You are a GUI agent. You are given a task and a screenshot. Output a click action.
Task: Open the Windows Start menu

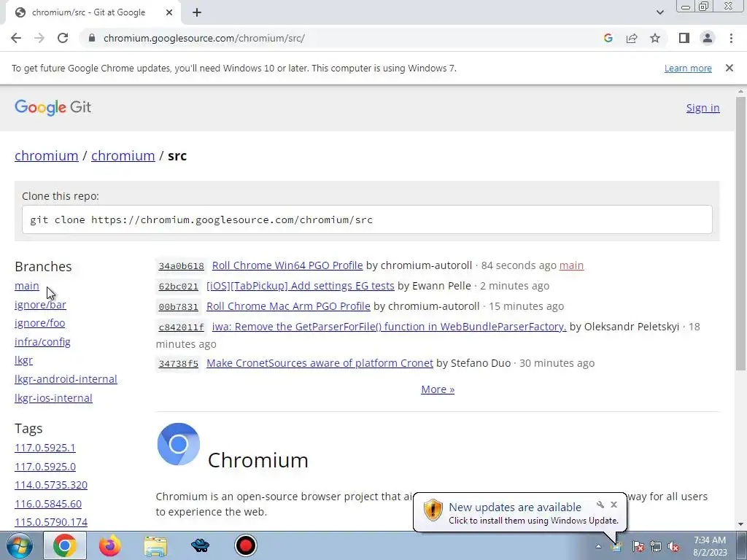click(x=19, y=545)
